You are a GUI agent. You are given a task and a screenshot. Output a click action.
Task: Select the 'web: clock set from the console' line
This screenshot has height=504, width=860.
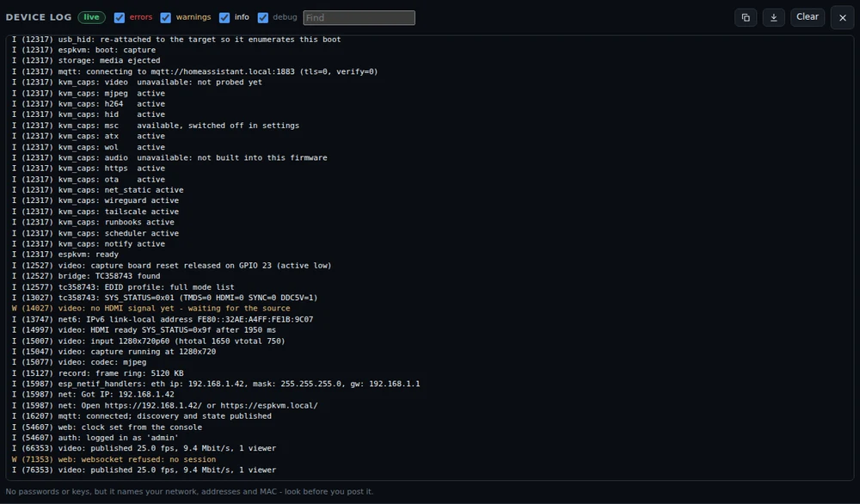(x=107, y=427)
